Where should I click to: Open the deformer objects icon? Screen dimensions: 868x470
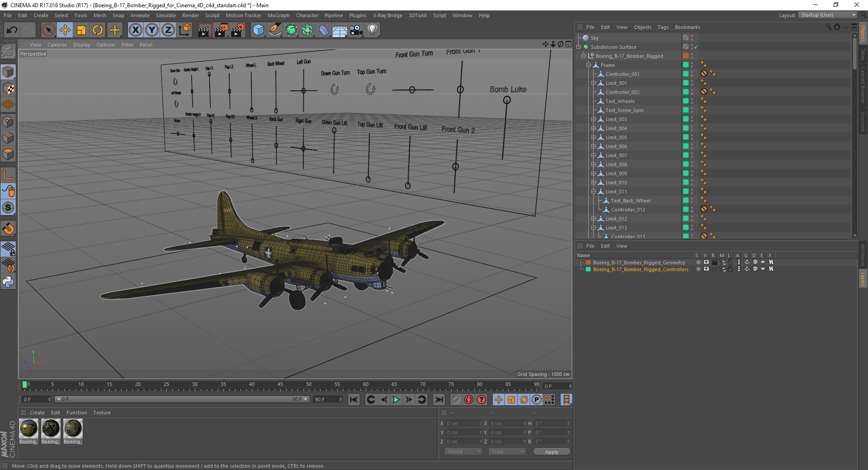point(324,30)
